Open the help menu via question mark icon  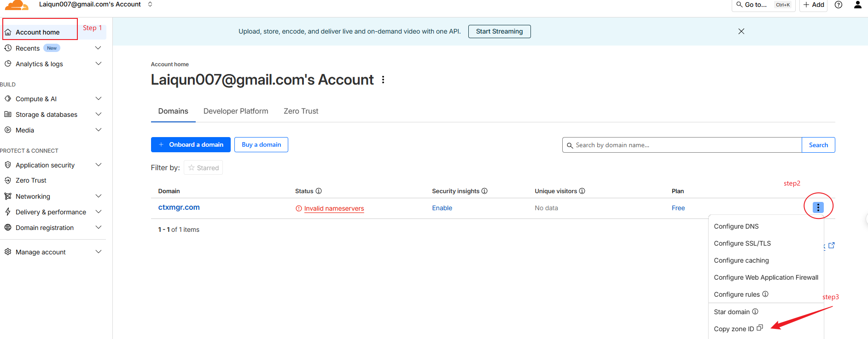point(838,5)
